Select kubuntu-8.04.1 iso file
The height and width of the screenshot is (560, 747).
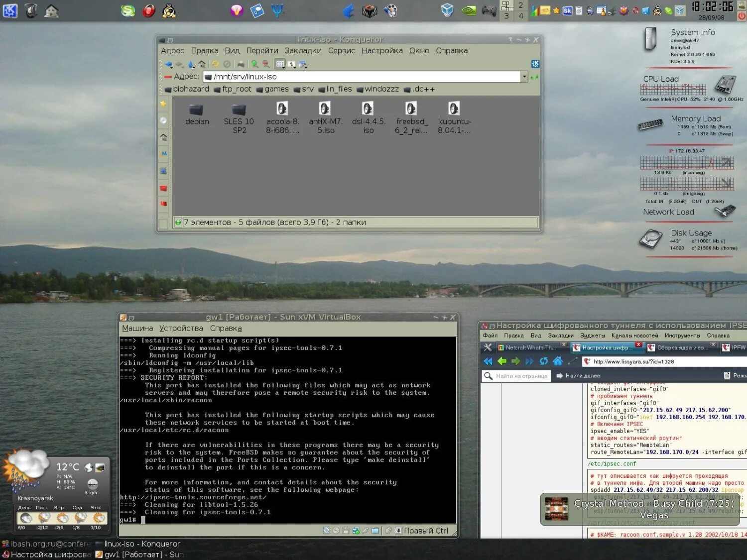454,118
